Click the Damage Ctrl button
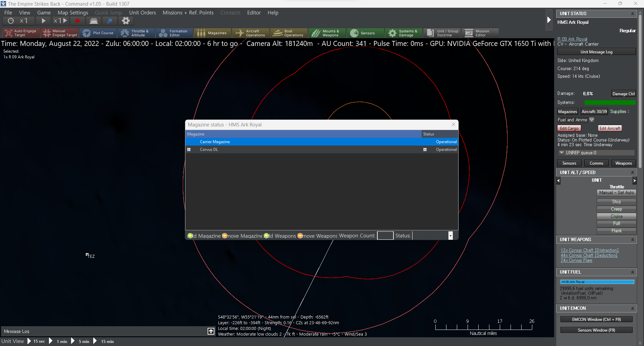Viewport: 644px width, 346px height. pyautogui.click(x=624, y=94)
